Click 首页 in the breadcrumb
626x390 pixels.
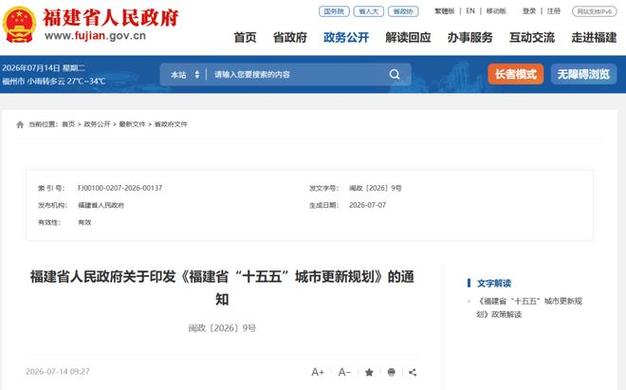click(x=68, y=125)
